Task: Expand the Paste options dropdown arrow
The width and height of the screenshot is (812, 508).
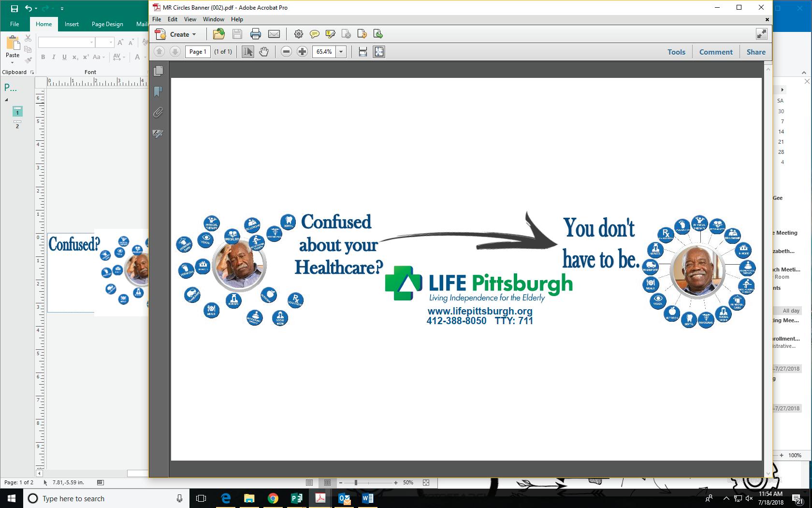Action: (13, 62)
